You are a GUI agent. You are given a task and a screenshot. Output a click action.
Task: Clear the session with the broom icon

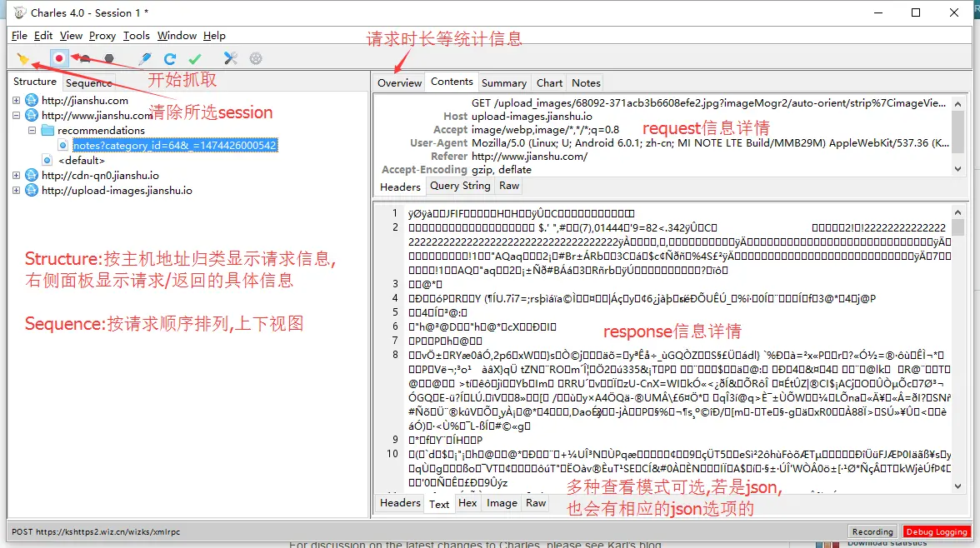pyautogui.click(x=23, y=58)
